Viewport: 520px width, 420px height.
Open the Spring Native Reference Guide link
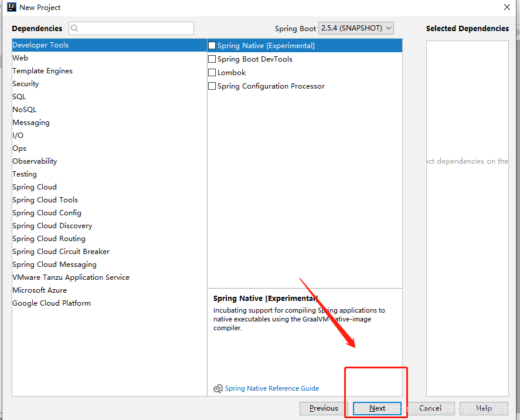click(x=272, y=388)
